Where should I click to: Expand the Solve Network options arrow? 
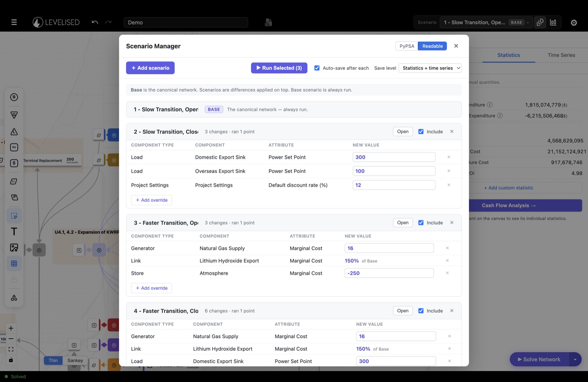(575, 360)
